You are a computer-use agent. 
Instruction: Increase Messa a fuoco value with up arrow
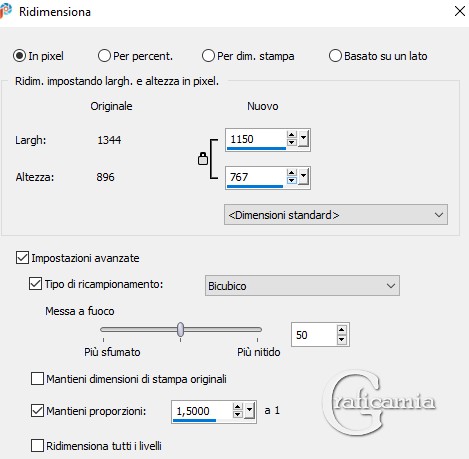click(342, 330)
